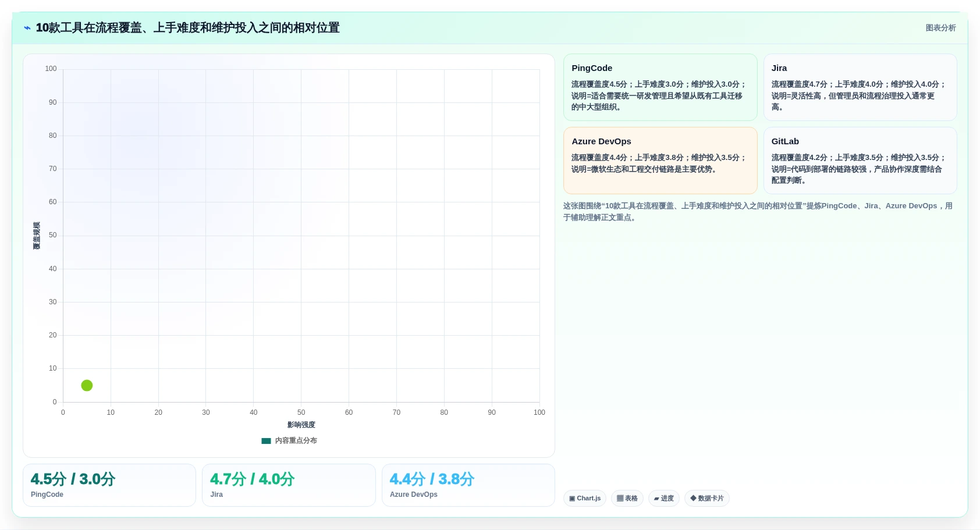Open the GitLab description card
Screen dimensions: 980x530
860,161
